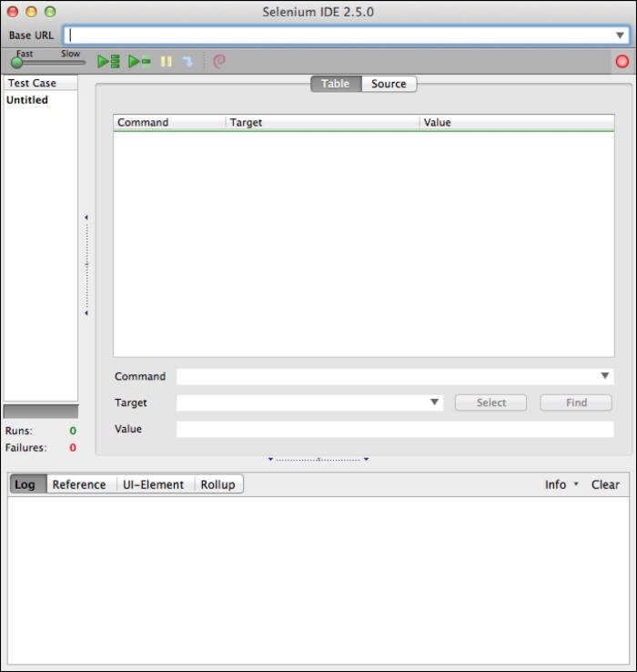637x672 pixels.
Task: Click the yellow Pause/Resume icon
Action: click(167, 62)
